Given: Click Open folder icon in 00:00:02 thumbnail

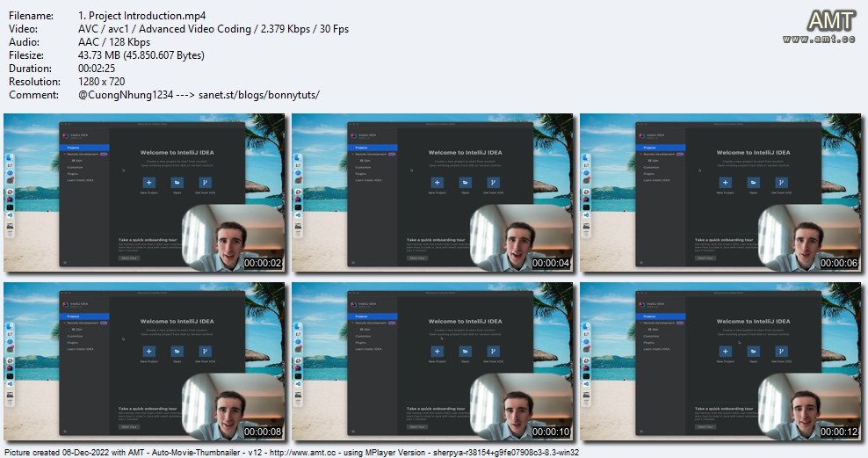Looking at the screenshot, I should (177, 182).
